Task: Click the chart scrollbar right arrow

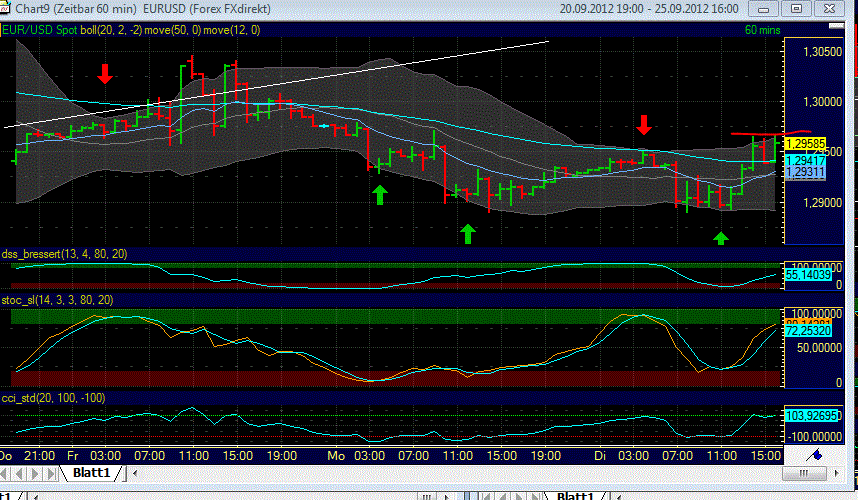Action: 836,473
